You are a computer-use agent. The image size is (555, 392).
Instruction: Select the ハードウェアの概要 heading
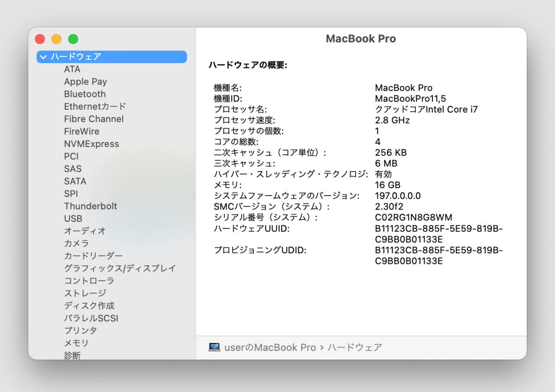tap(248, 66)
